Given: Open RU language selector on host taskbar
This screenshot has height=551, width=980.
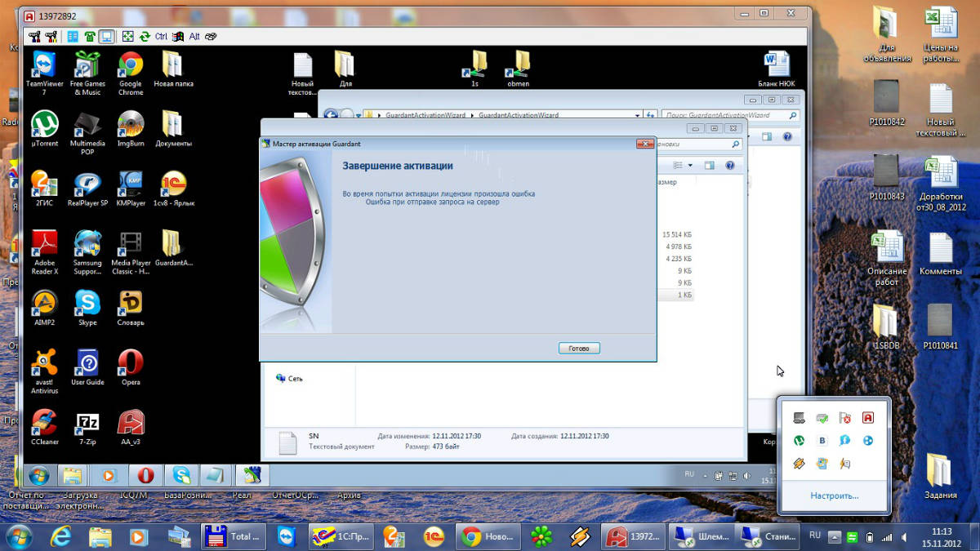Looking at the screenshot, I should coord(814,535).
